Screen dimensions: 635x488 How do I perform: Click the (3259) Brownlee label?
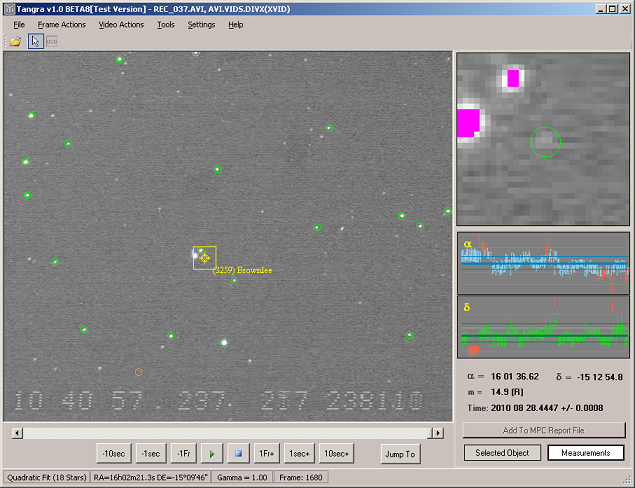[x=242, y=270]
